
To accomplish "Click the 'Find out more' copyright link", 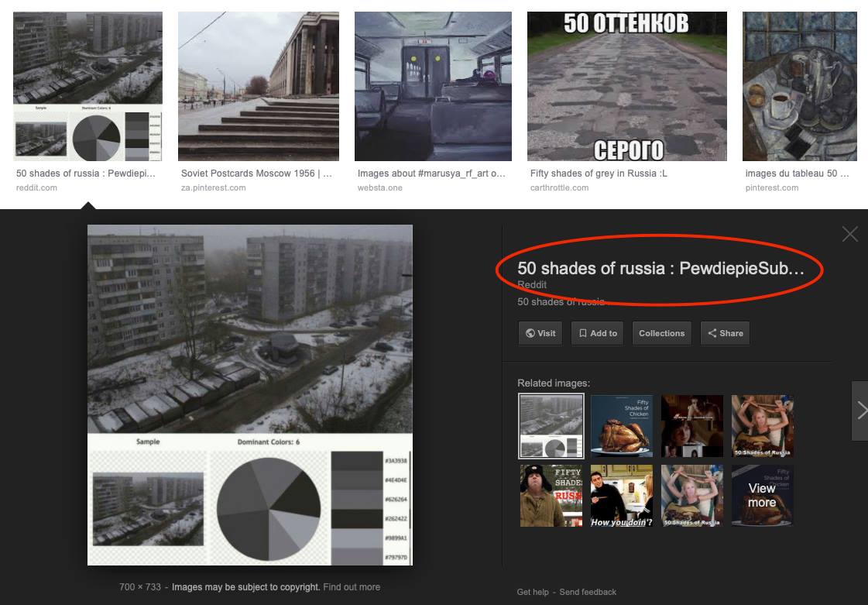I will pyautogui.click(x=352, y=586).
